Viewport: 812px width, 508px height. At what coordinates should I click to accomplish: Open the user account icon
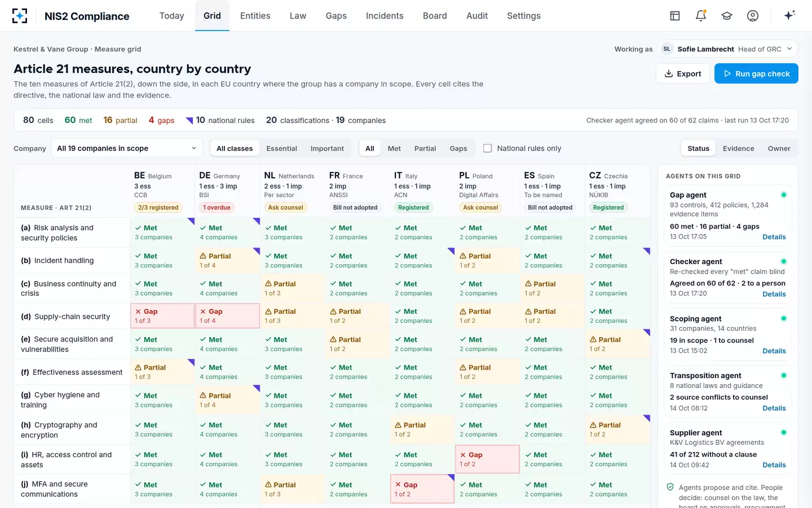click(753, 16)
